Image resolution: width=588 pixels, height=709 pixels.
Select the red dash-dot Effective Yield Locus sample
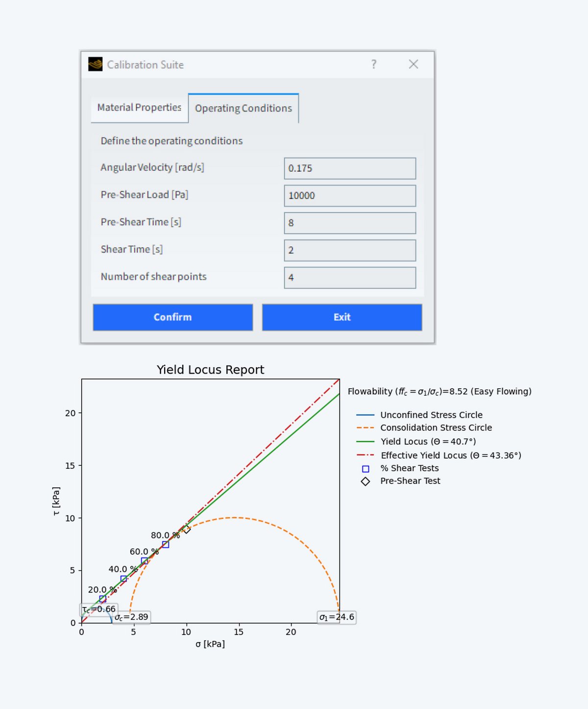[365, 455]
